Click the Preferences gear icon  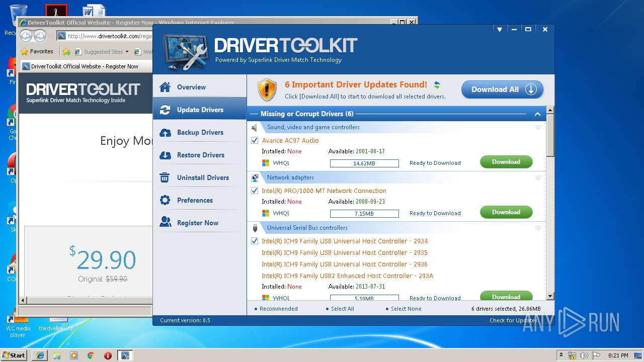click(x=165, y=200)
